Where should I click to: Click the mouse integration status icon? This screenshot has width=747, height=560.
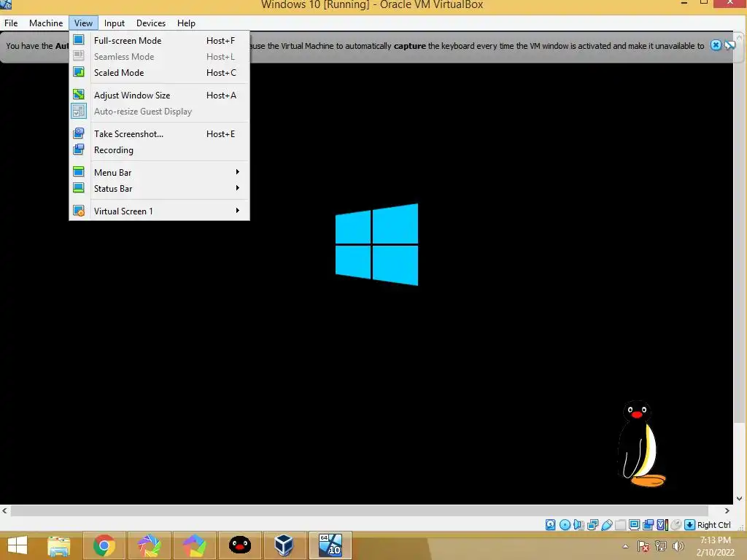[x=676, y=525]
